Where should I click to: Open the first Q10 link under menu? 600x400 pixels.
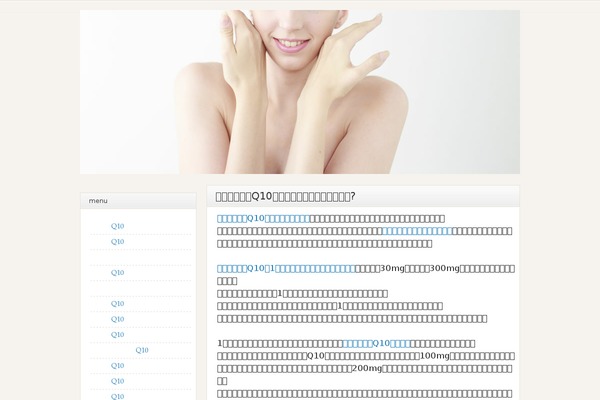click(x=117, y=226)
